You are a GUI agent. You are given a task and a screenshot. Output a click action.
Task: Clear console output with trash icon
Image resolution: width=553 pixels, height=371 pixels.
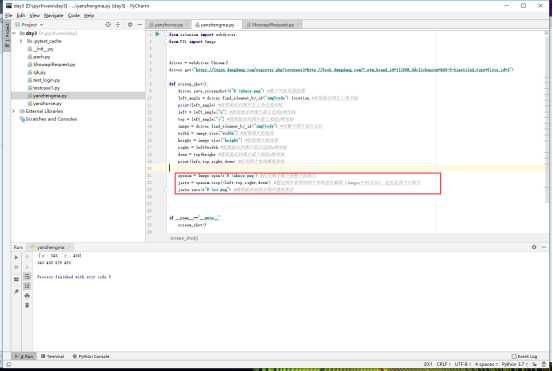tap(27, 305)
